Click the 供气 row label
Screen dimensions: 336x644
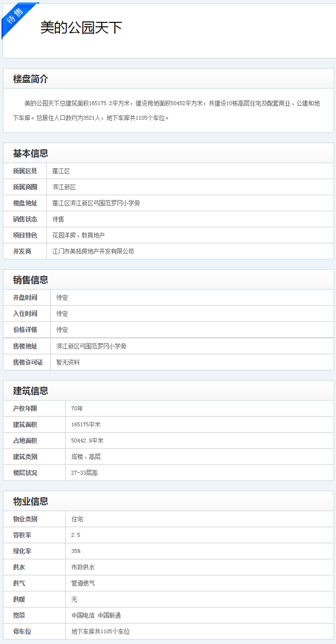[x=19, y=583]
